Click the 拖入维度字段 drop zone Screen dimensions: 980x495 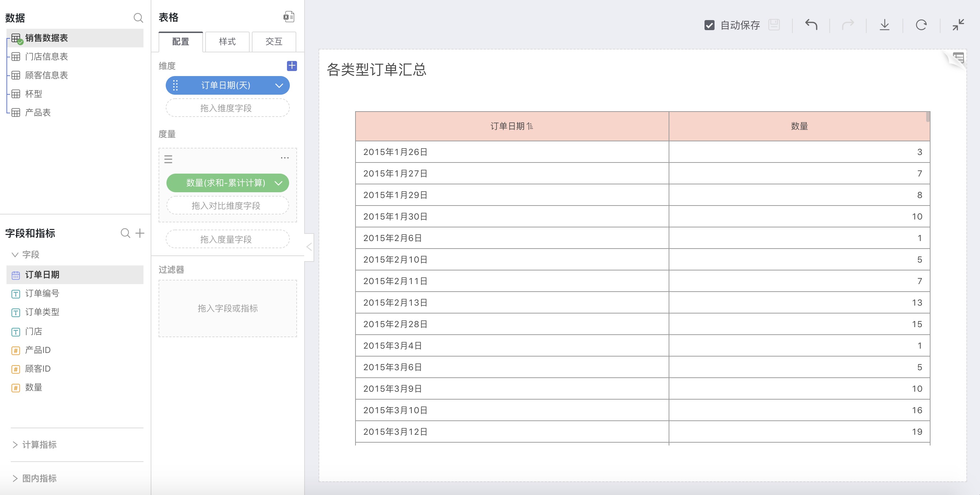pyautogui.click(x=227, y=108)
